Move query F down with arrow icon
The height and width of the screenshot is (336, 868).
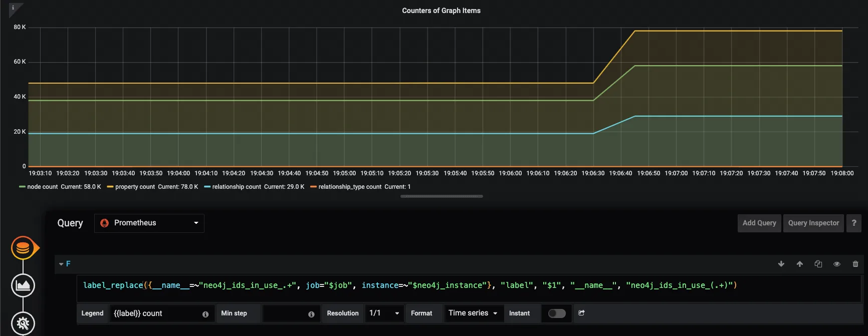(781, 264)
